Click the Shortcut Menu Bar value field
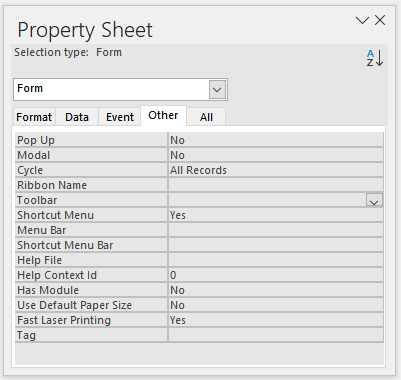This screenshot has width=401, height=380. click(276, 245)
